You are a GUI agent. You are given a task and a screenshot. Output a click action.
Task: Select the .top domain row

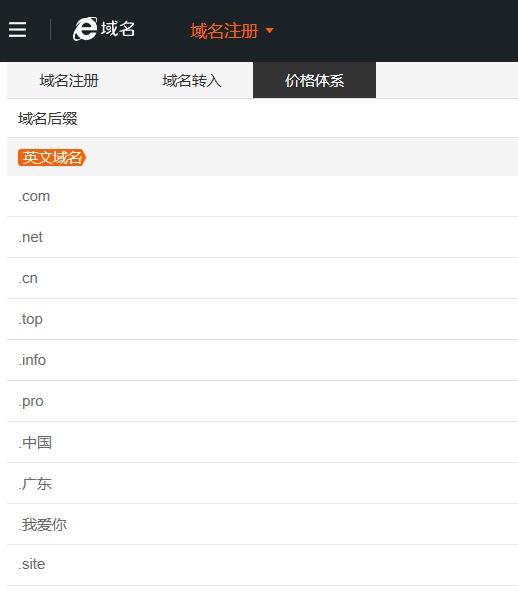tap(262, 319)
